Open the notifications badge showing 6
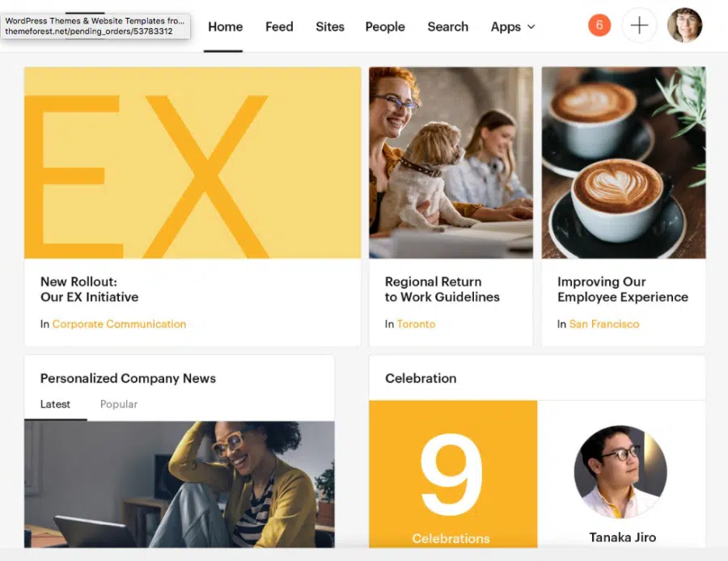 click(599, 26)
